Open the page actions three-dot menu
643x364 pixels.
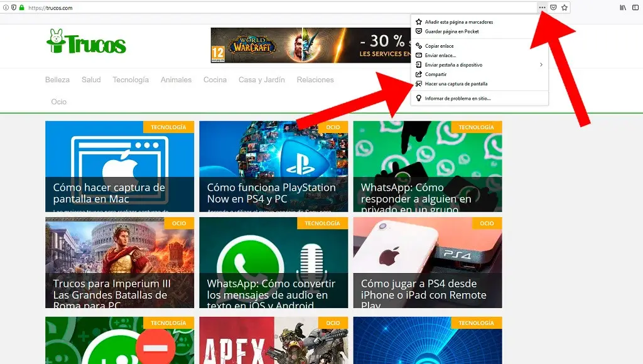coord(542,8)
